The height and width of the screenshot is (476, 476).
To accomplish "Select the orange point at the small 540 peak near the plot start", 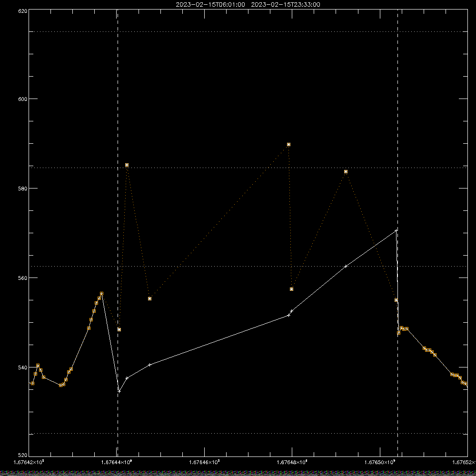I will 38,366.
